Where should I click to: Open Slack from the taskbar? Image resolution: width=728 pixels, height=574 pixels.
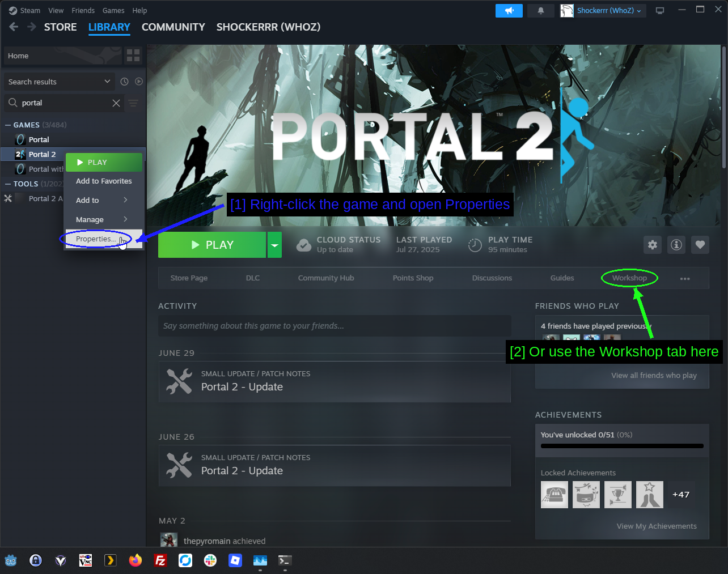(210, 560)
